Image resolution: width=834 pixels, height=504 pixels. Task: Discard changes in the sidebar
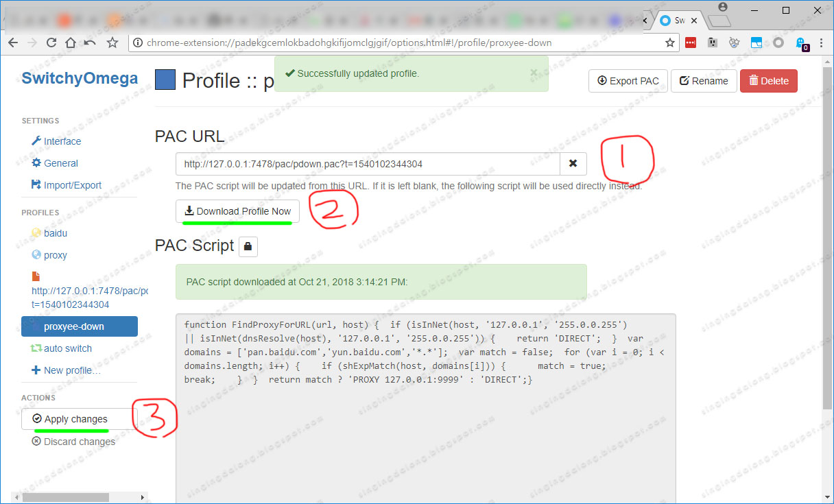click(73, 442)
